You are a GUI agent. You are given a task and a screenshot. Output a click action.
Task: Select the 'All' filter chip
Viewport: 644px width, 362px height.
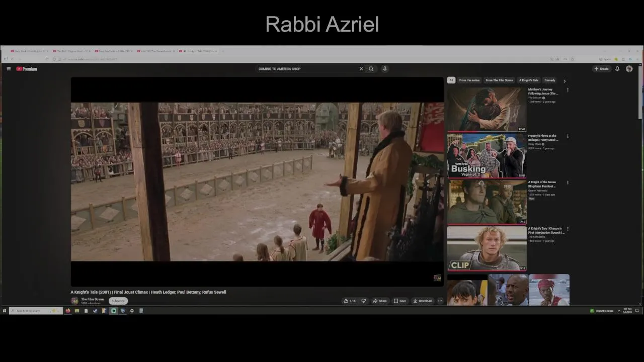[x=451, y=80]
